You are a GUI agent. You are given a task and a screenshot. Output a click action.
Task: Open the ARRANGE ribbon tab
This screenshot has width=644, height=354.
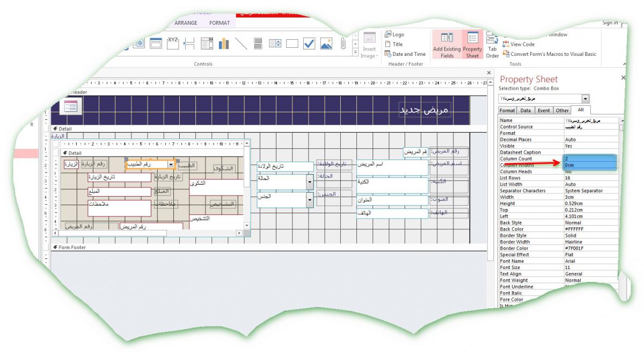point(186,23)
